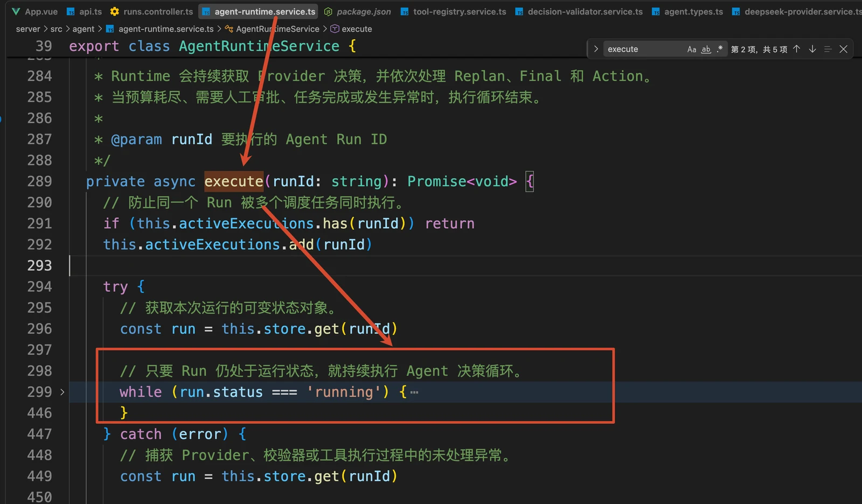Toggle Match Case (Aa) in find widget
This screenshot has height=504, width=862.
point(692,49)
